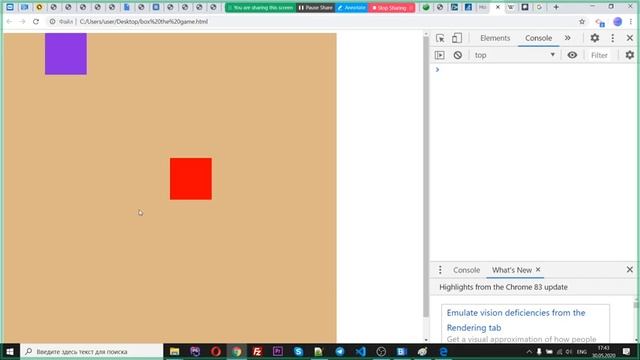
Task: Open the inspect element picker tool
Action: click(x=440, y=38)
